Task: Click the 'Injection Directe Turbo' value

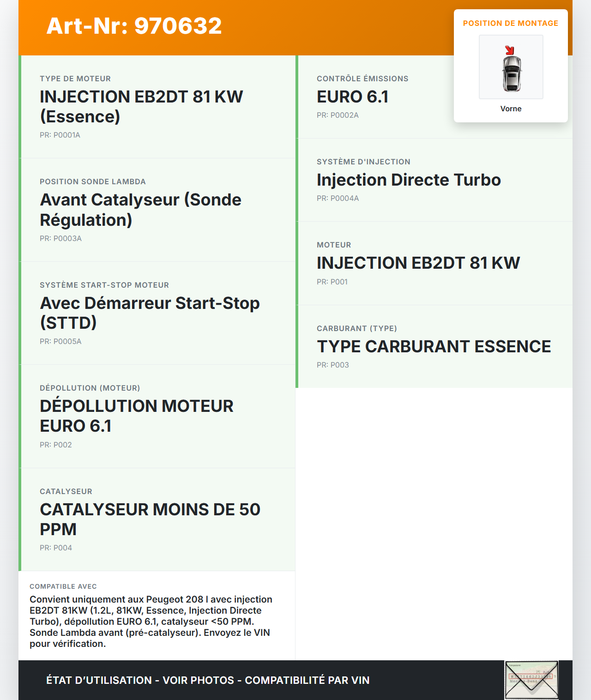Action: click(x=409, y=180)
